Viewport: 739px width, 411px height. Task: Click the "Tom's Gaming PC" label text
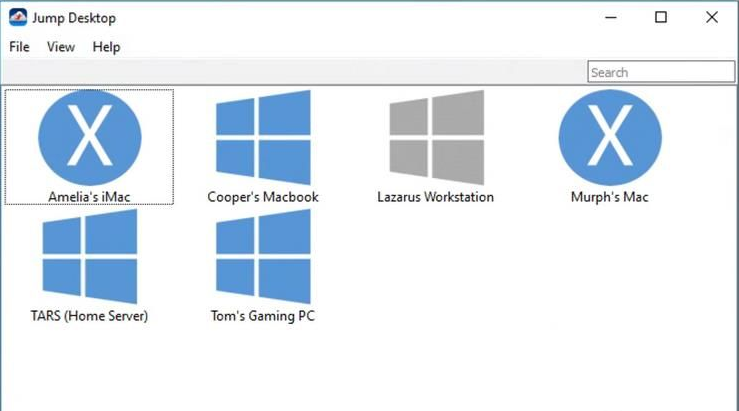(263, 315)
